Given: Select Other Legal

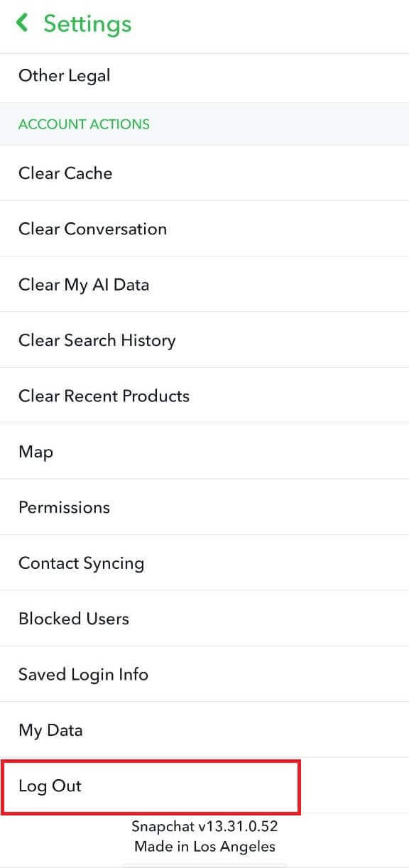Looking at the screenshot, I should pos(65,75).
